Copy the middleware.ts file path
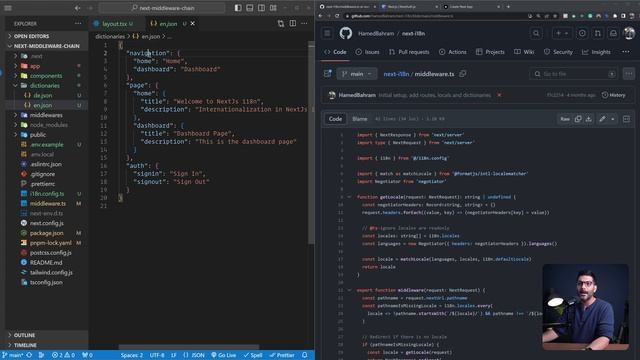Viewport: 640px width, 360px height. click(463, 74)
